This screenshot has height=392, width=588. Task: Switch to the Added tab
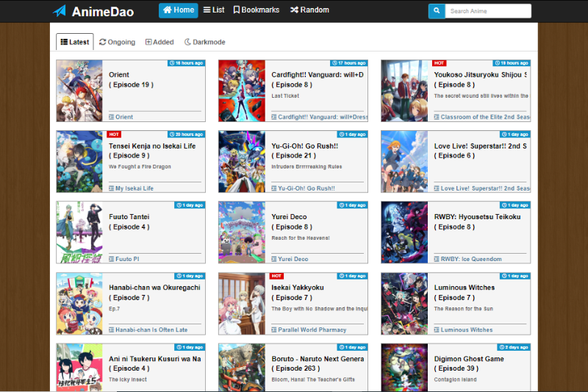pos(159,42)
